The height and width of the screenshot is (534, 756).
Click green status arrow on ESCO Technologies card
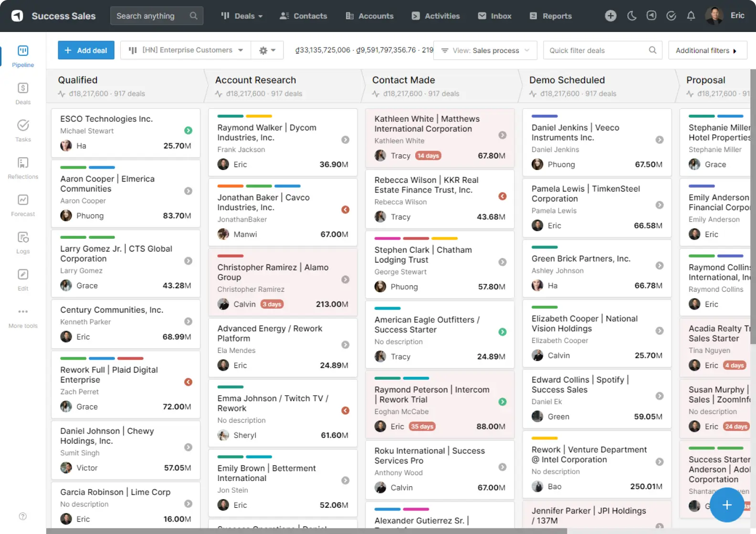tap(188, 130)
